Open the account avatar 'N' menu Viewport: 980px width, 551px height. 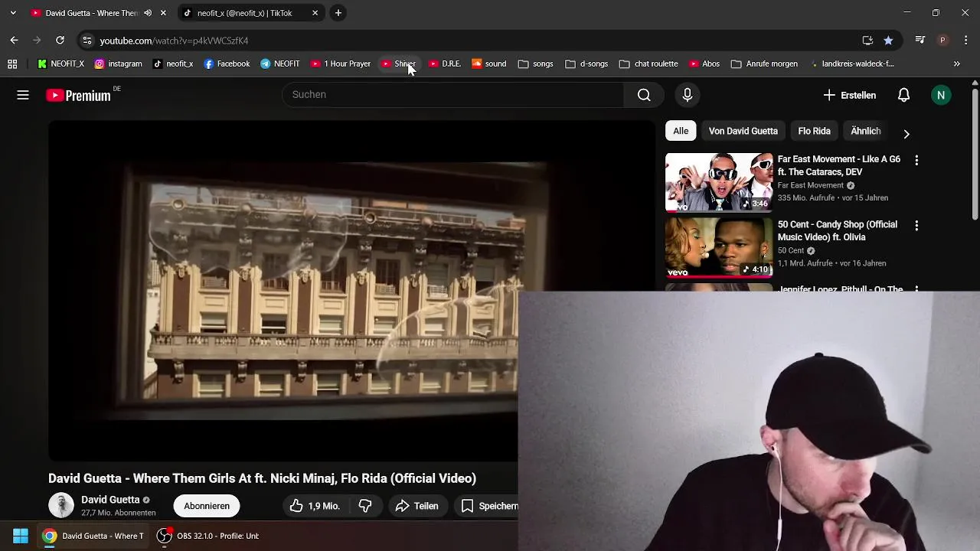click(941, 95)
